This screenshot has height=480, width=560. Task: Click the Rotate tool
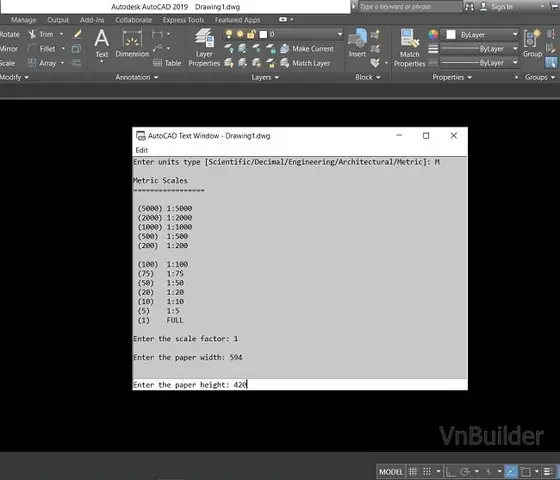coord(10,34)
